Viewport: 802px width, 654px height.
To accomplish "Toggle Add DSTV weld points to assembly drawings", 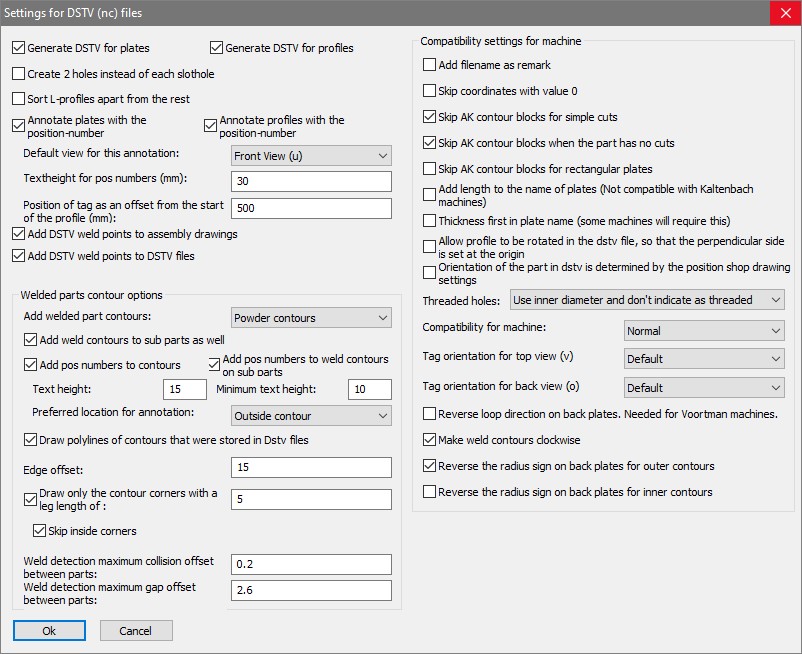I will click(x=18, y=234).
